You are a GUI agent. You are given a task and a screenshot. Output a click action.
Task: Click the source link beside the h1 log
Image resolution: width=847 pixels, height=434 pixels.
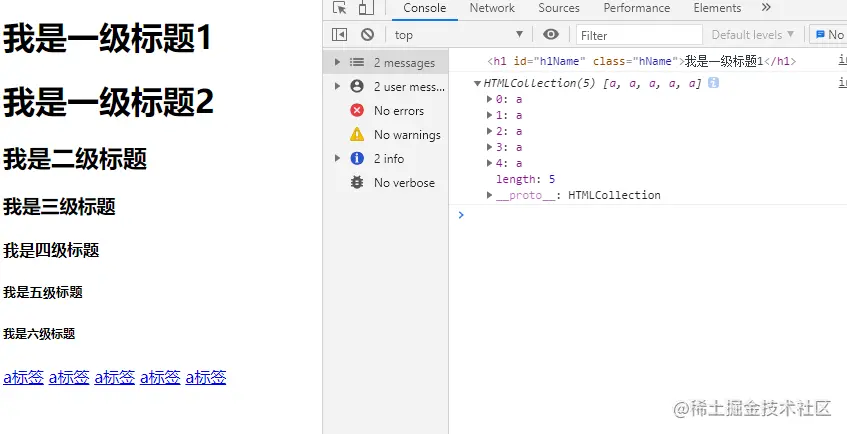(x=843, y=61)
